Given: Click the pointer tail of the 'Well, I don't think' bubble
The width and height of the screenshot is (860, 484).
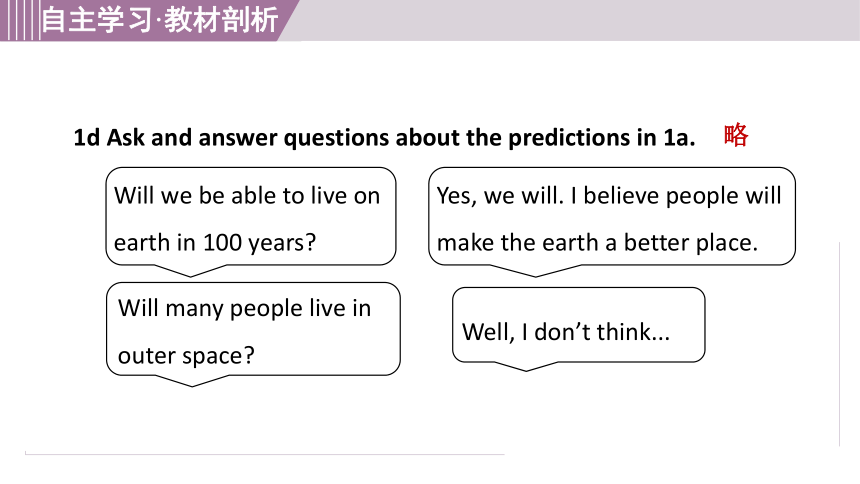Looking at the screenshot, I should [x=526, y=367].
